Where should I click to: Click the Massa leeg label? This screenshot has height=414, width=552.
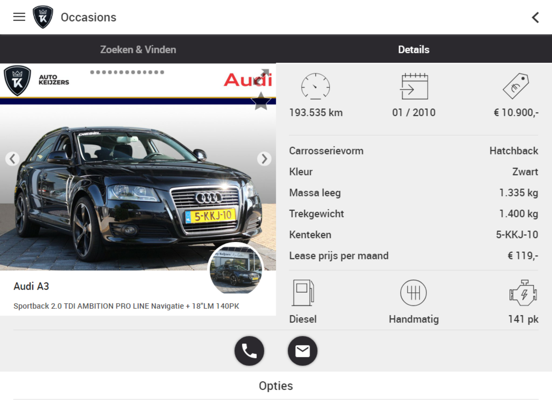315,193
